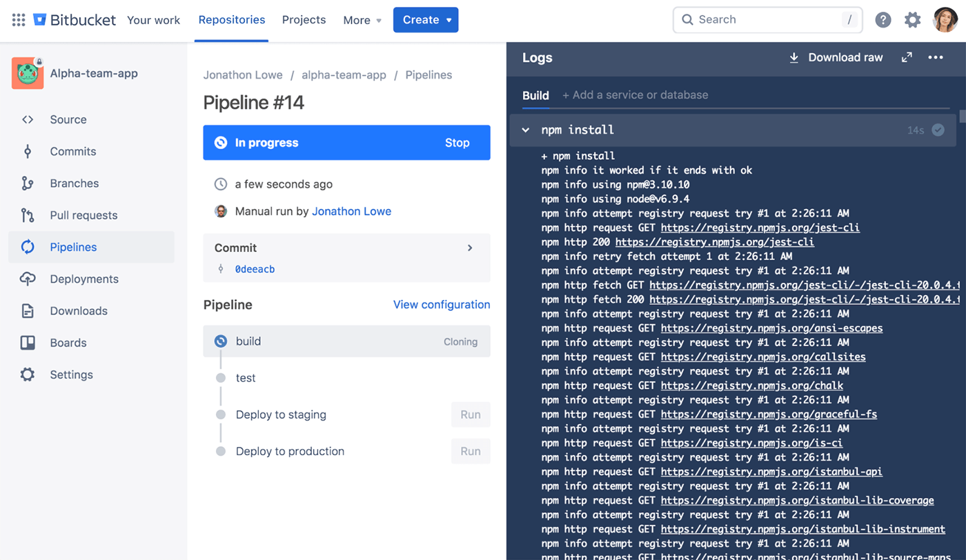The image size is (966, 560).
Task: Click Jonathon Lowe's small avatar
Action: click(x=221, y=211)
